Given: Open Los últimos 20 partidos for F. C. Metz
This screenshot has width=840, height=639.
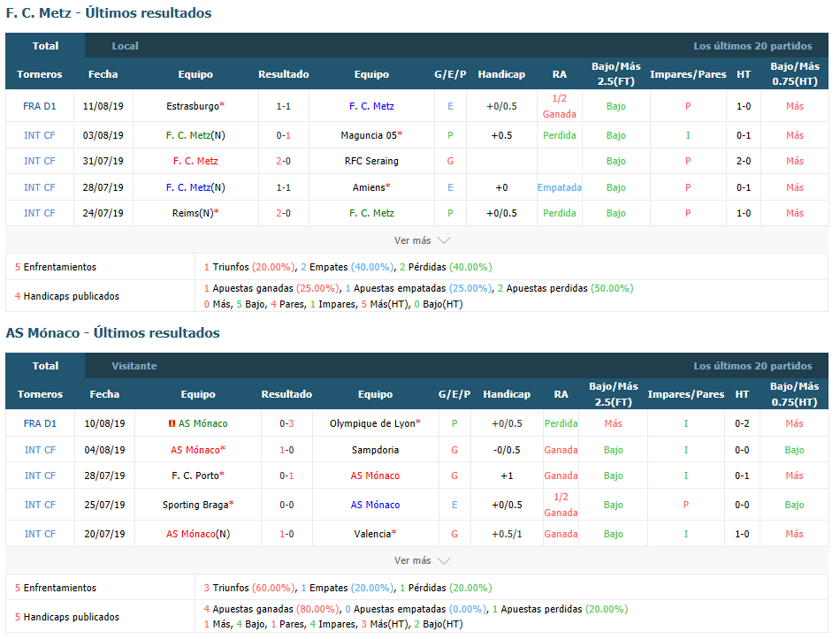Looking at the screenshot, I should pyautogui.click(x=752, y=46).
